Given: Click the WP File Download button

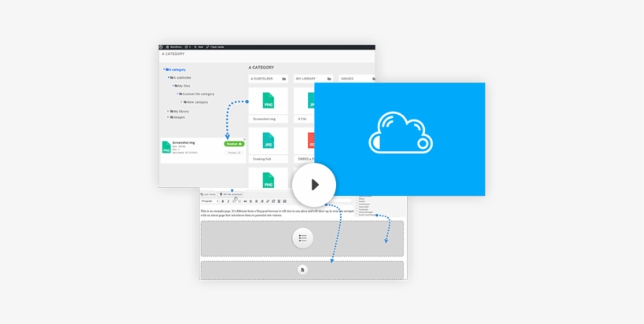Looking at the screenshot, I should pos(232,193).
